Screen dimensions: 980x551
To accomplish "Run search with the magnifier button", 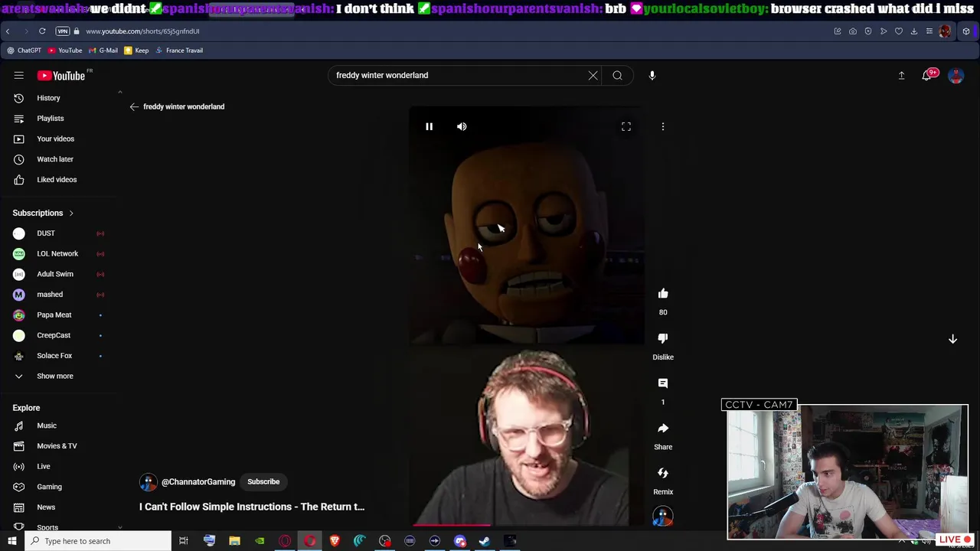I will 617,75.
